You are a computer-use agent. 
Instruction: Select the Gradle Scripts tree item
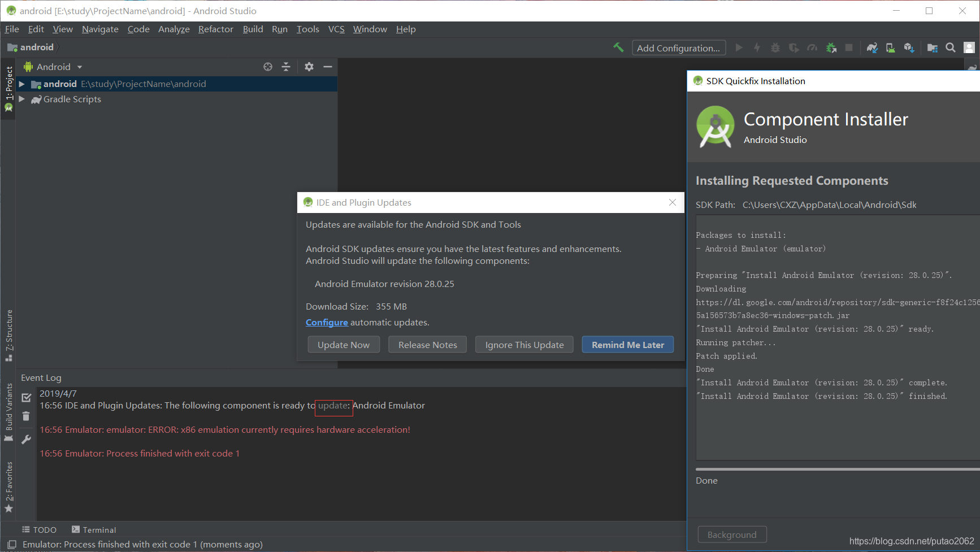point(72,99)
